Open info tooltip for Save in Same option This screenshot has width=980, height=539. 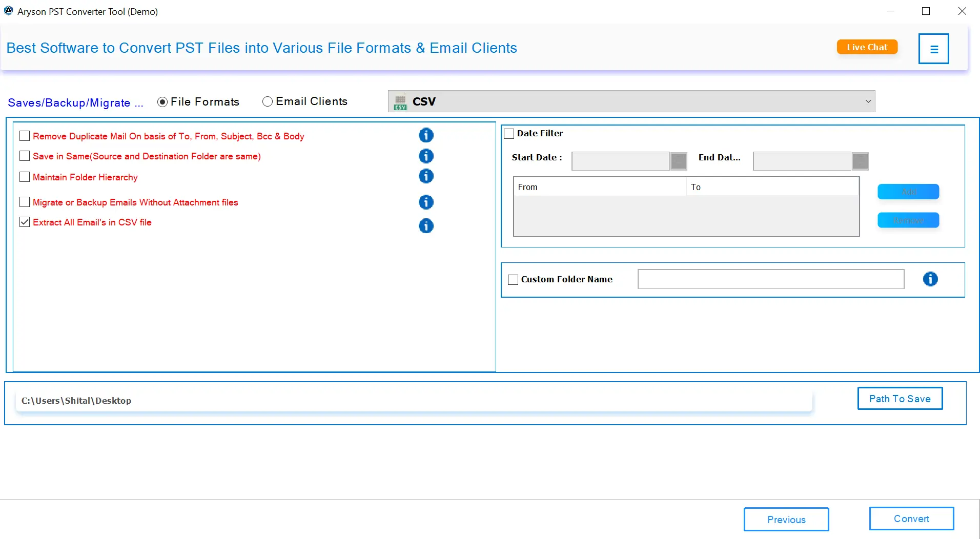(426, 156)
